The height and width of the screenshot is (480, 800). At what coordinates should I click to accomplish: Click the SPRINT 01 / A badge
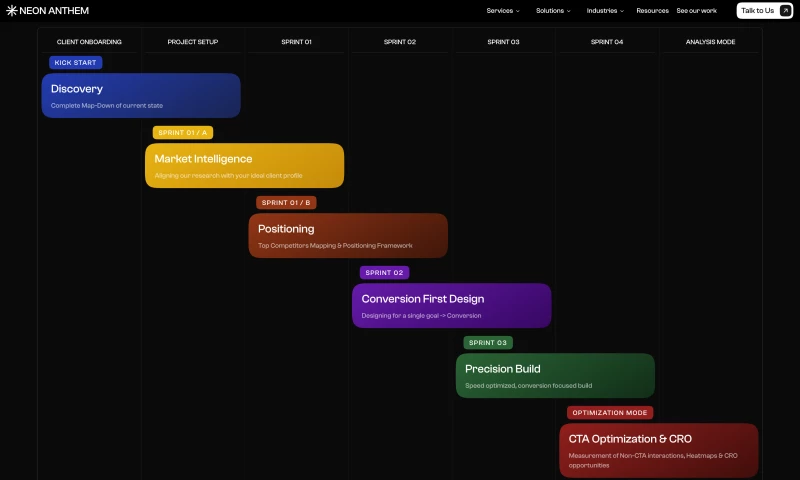(183, 133)
